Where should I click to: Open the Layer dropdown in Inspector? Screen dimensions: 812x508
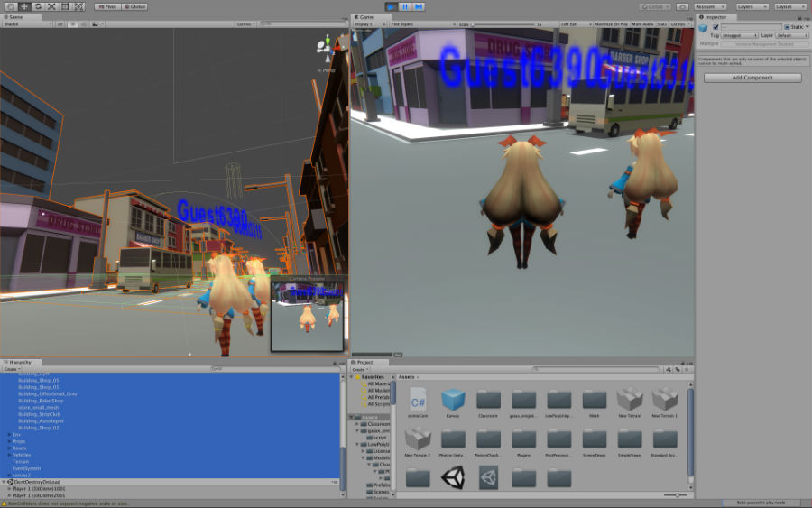click(x=792, y=36)
